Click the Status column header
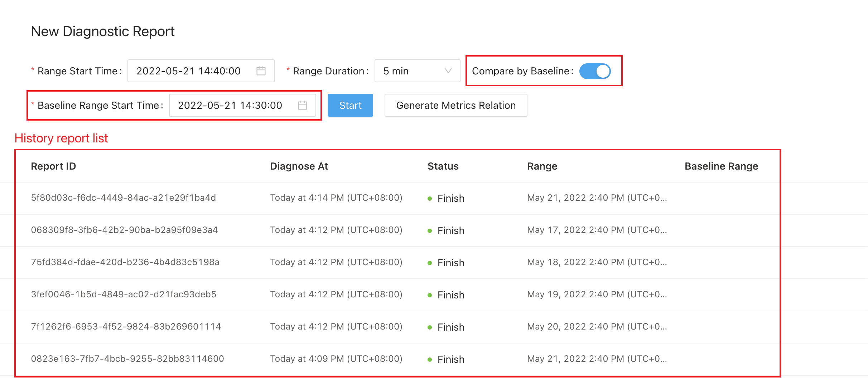This screenshot has width=868, height=380. (x=443, y=166)
